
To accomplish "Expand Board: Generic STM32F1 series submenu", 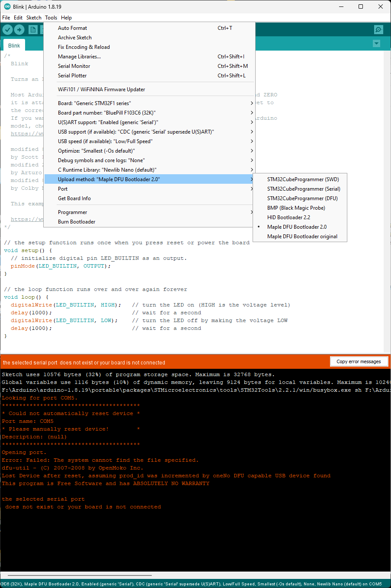I will click(150, 103).
